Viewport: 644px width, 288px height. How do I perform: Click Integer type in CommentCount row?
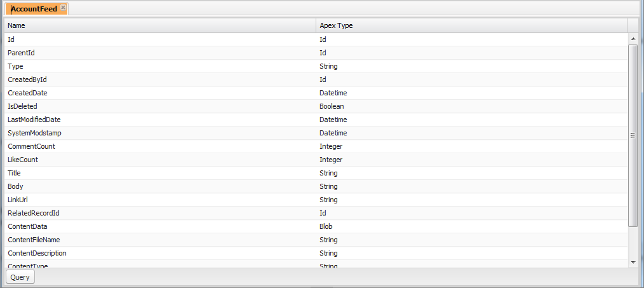tap(331, 146)
